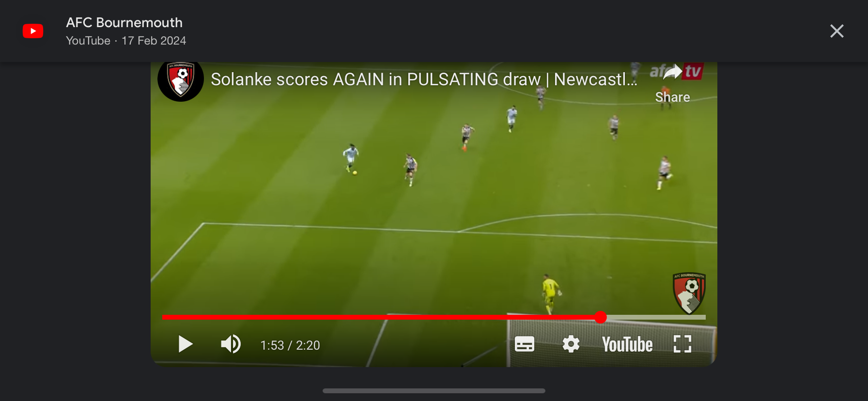Open the video settings gear
Screen dimensions: 868x401
[x=571, y=344]
